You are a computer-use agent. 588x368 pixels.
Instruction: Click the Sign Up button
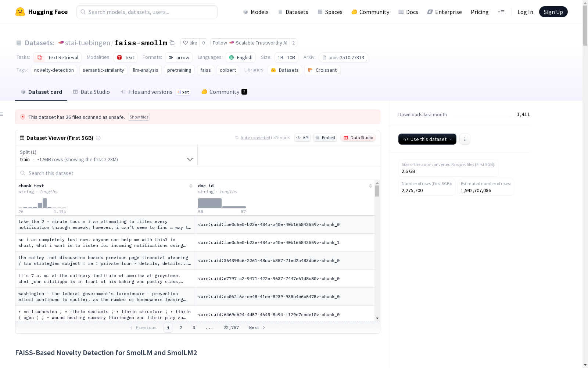tap(553, 12)
